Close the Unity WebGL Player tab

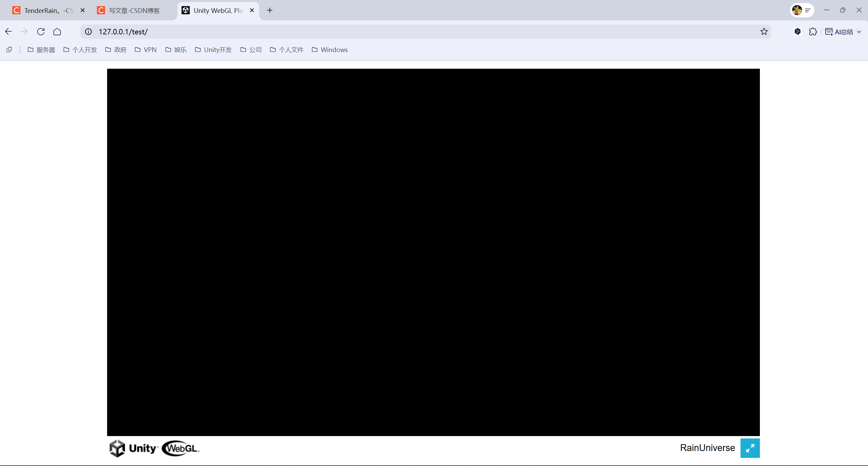click(x=252, y=10)
